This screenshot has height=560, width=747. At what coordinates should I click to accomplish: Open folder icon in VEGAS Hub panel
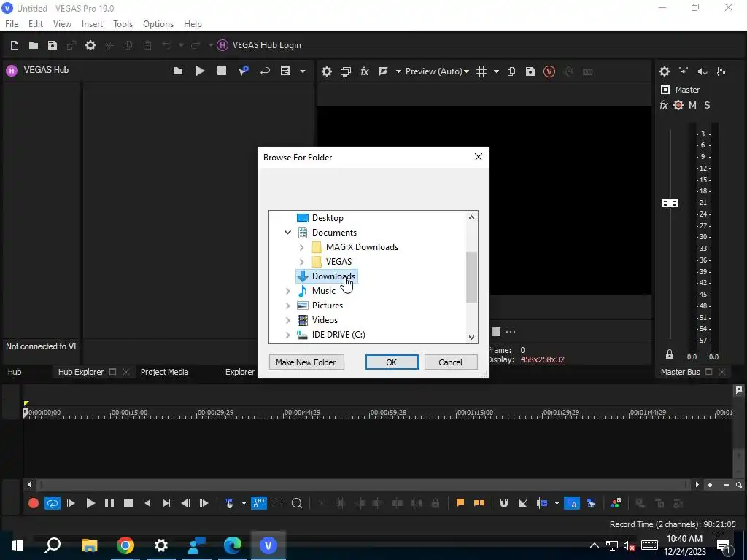pos(178,71)
